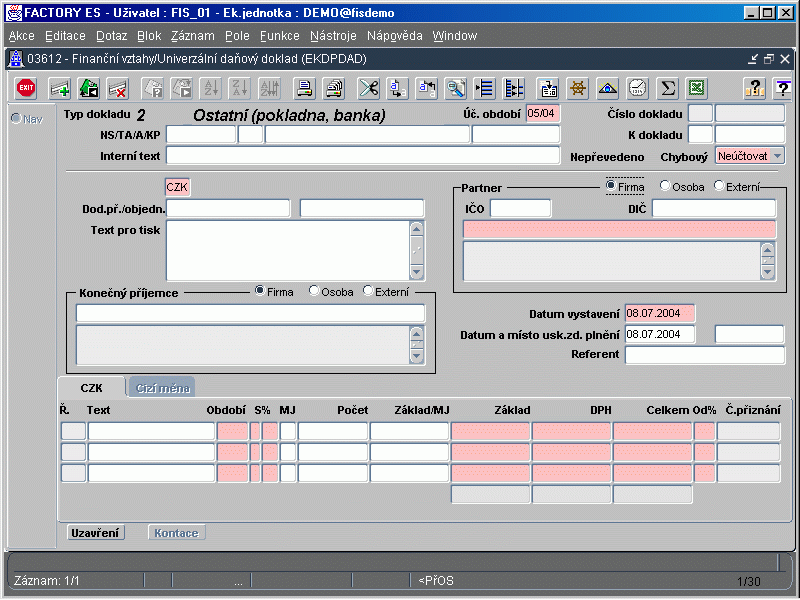Select Osoba option under Konečný příjemce
This screenshot has height=600, width=800.
(x=315, y=291)
